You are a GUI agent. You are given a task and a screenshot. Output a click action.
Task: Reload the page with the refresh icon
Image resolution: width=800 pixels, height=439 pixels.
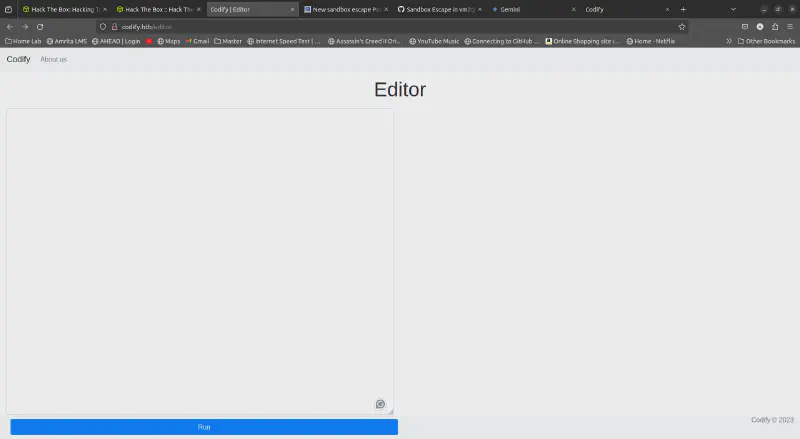40,26
